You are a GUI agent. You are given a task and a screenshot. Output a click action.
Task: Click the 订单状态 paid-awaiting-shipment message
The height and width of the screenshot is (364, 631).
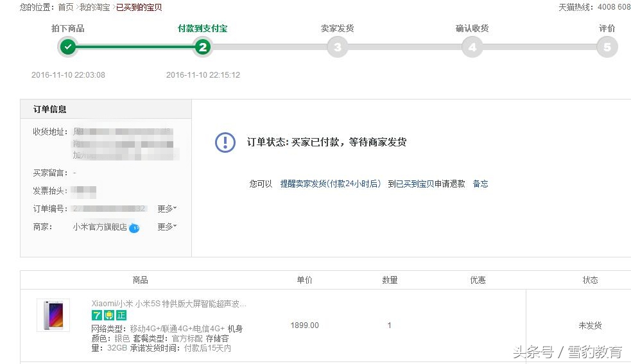(x=327, y=142)
